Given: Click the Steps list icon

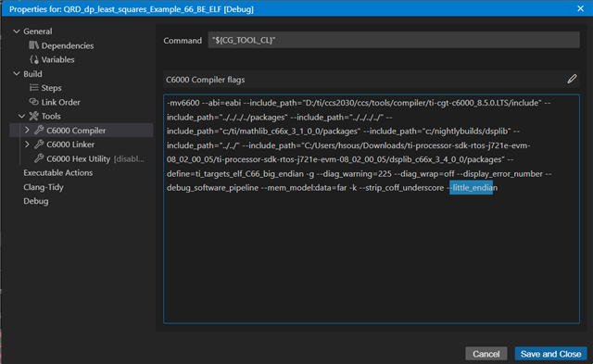Looking at the screenshot, I should pos(34,88).
